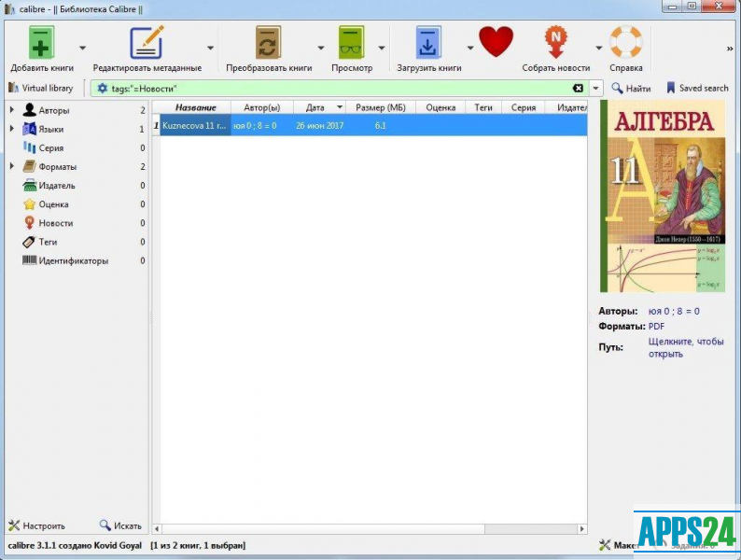The image size is (741, 560).
Task: Select Языки category in tag browser
Action: pyautogui.click(x=50, y=129)
